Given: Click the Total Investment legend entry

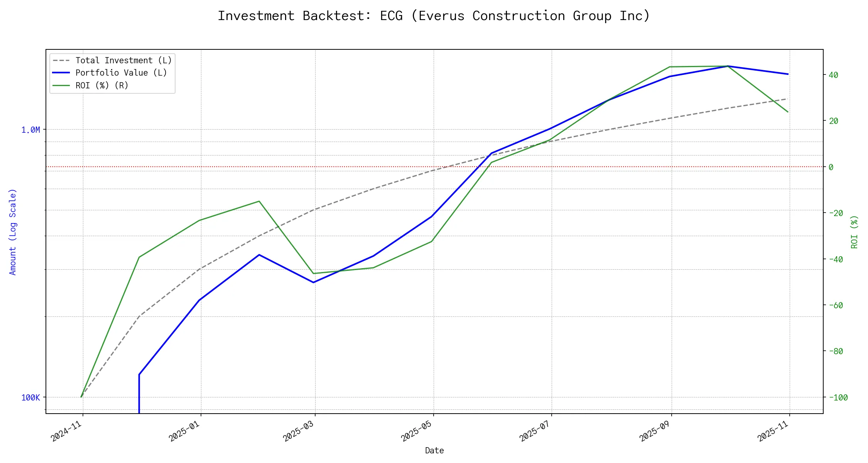Looking at the screenshot, I should [x=123, y=61].
